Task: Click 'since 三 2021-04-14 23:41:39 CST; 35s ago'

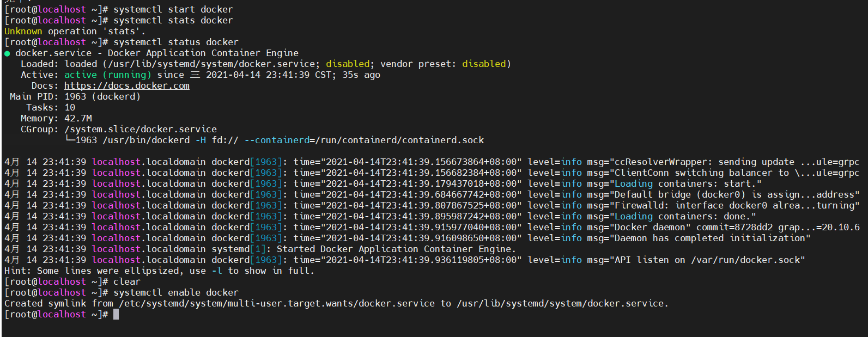Action: [269, 75]
